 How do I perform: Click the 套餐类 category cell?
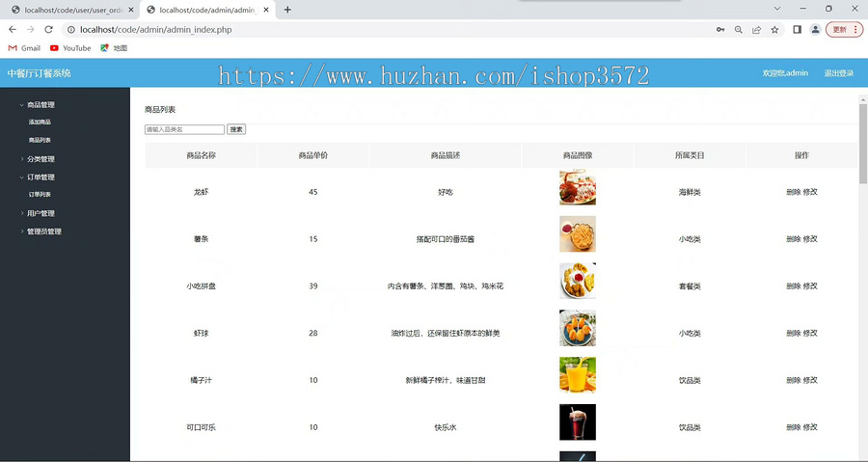coord(690,286)
